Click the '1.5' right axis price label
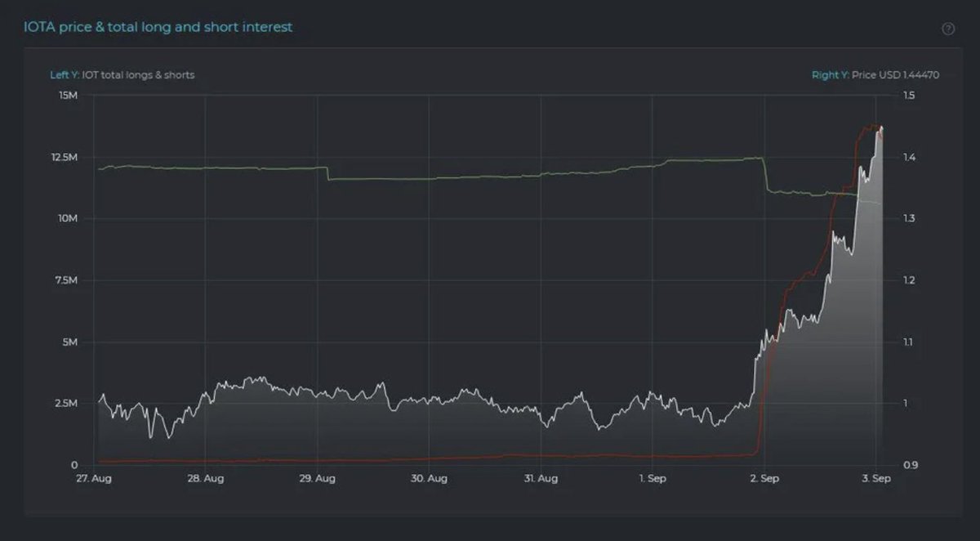 [909, 96]
